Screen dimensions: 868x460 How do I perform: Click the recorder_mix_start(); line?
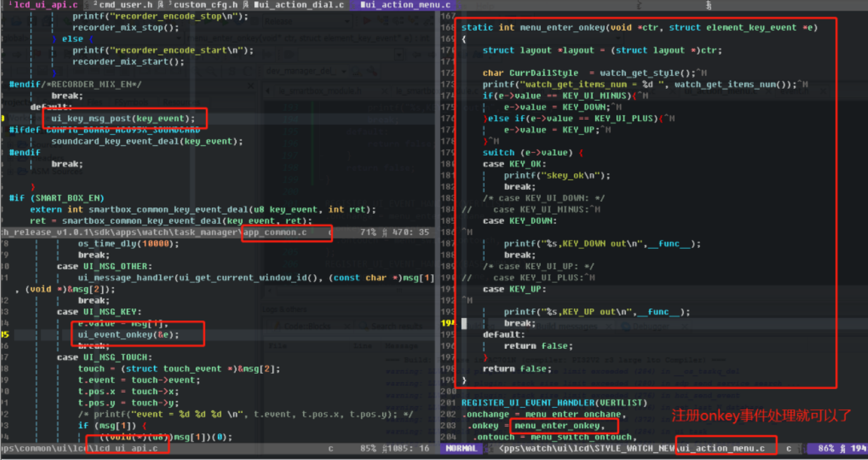(x=128, y=62)
